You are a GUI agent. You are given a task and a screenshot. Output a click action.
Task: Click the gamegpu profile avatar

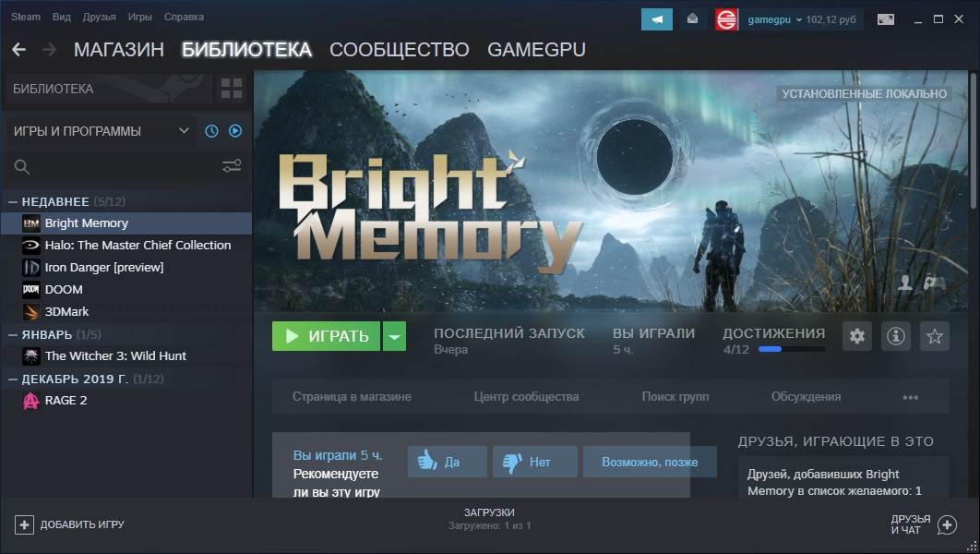726,19
